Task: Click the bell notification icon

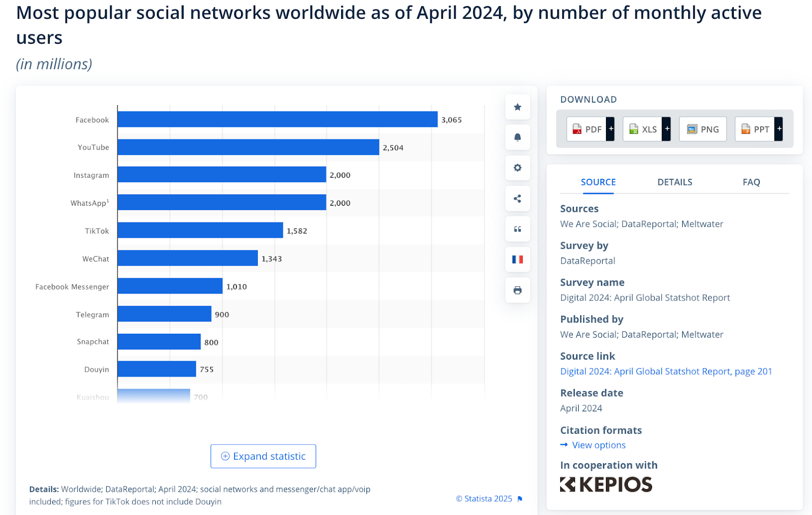Action: [x=517, y=138]
